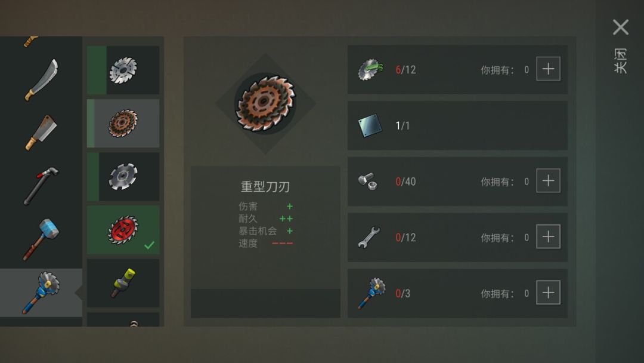Toggle the equipped red saw blade modification
The height and width of the screenshot is (363, 644).
(x=123, y=230)
